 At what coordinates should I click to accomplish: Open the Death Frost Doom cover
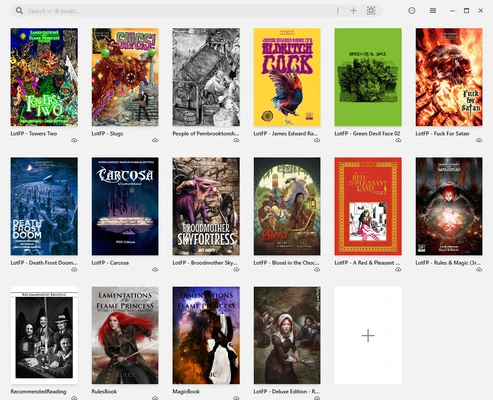coord(44,206)
